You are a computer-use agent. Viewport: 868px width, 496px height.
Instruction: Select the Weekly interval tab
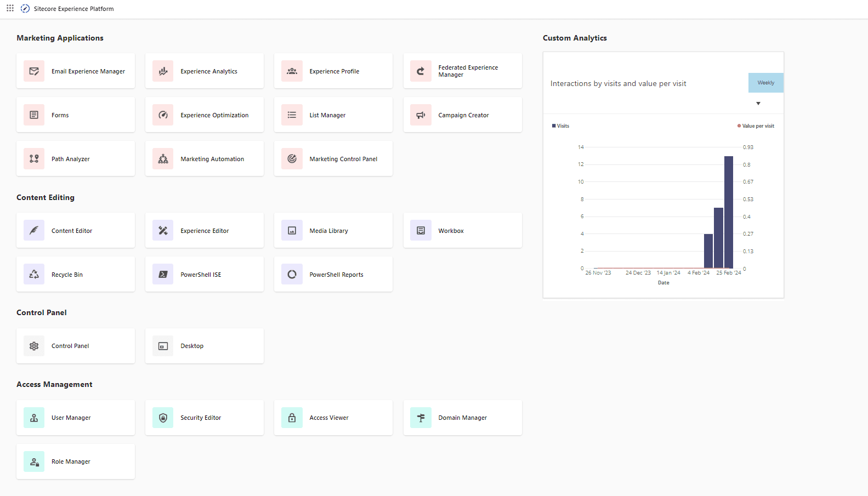pos(765,83)
